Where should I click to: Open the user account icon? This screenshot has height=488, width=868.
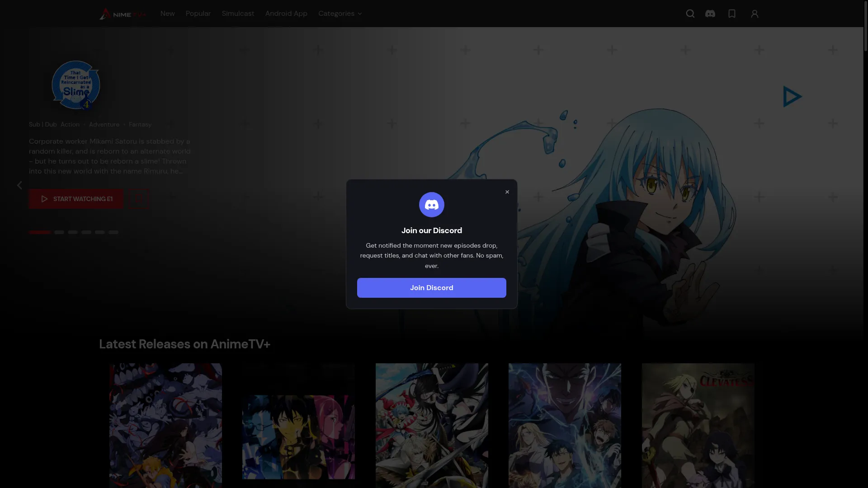click(x=755, y=14)
